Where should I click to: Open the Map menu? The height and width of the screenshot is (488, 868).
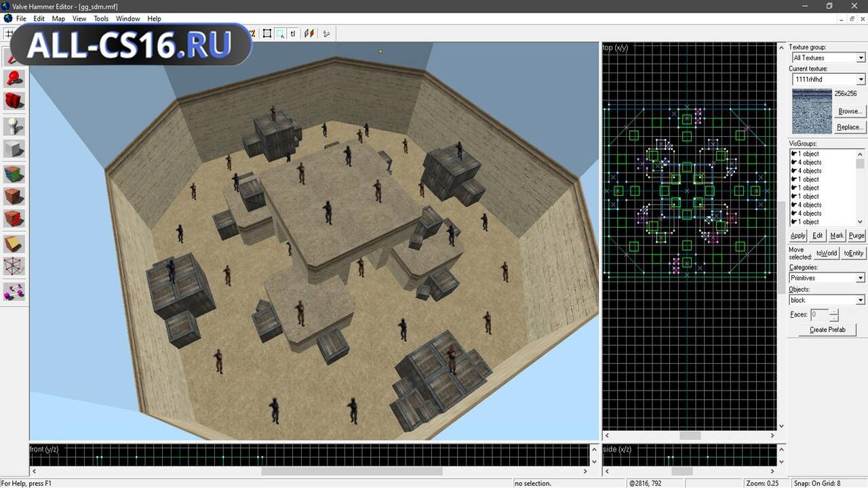pos(58,19)
